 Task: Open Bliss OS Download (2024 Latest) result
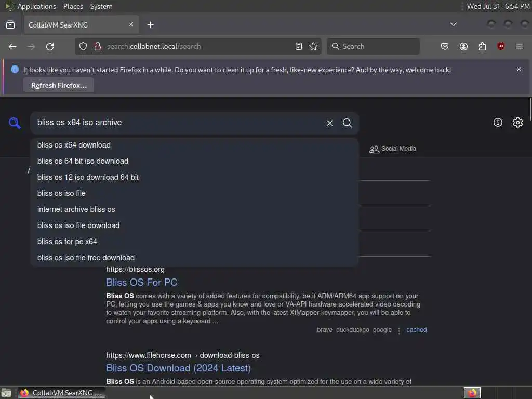coord(179,368)
